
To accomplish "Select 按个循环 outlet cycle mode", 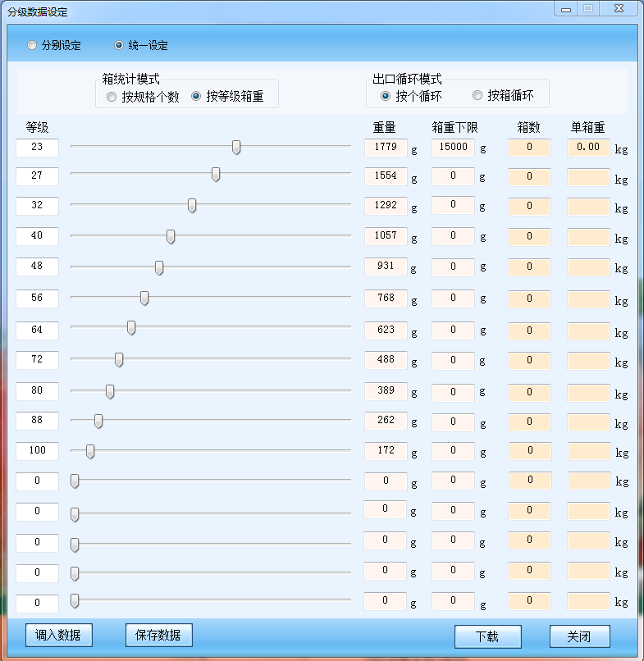I will coord(386,96).
